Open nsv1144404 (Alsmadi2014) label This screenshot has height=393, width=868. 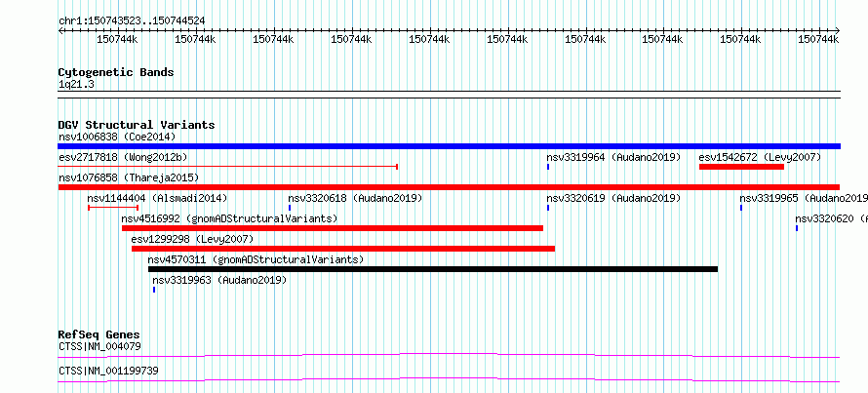pos(157,198)
